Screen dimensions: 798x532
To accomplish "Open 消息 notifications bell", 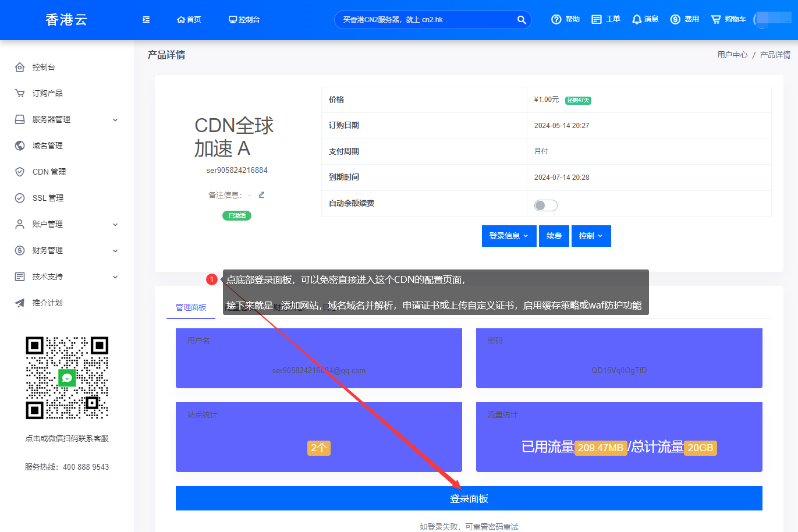I will click(646, 19).
